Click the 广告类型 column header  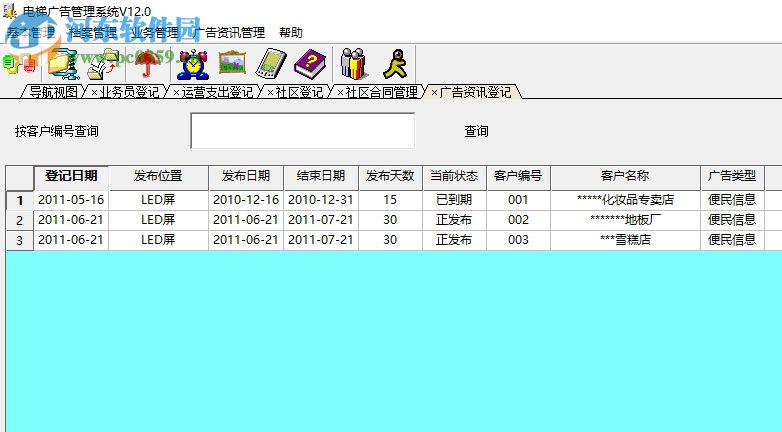click(x=732, y=176)
